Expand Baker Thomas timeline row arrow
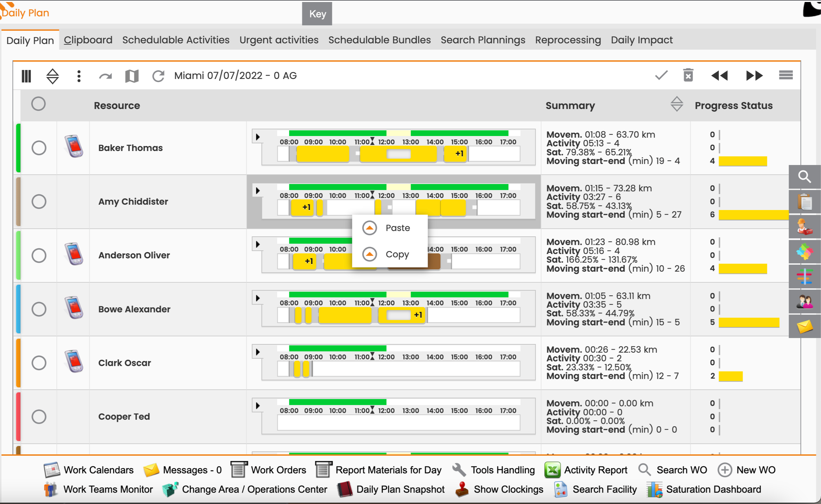821x504 pixels. tap(257, 137)
